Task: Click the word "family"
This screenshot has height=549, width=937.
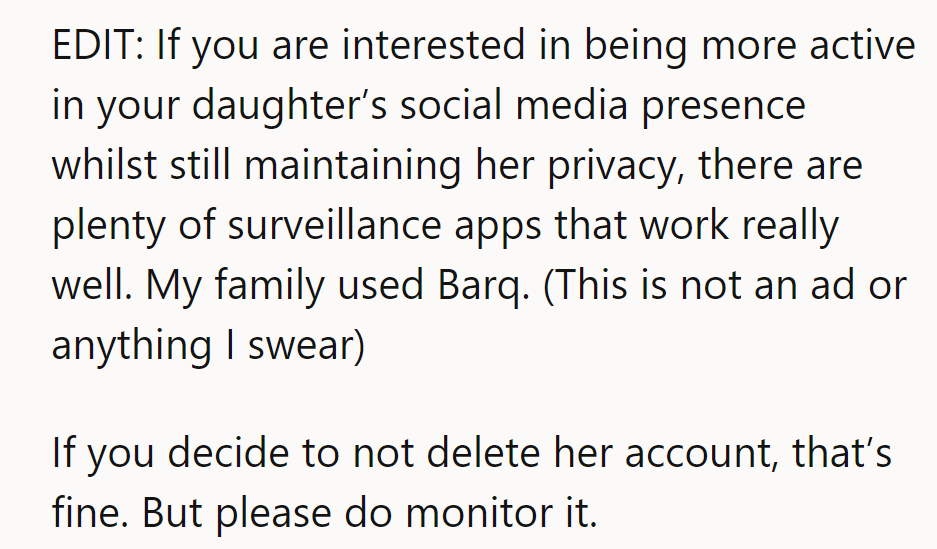Action: point(269,286)
